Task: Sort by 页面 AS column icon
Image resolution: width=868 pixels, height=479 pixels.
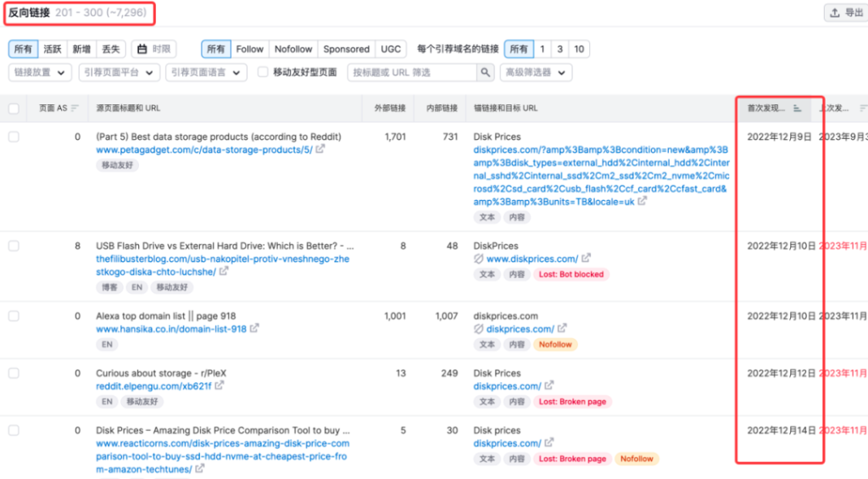Action: (75, 108)
